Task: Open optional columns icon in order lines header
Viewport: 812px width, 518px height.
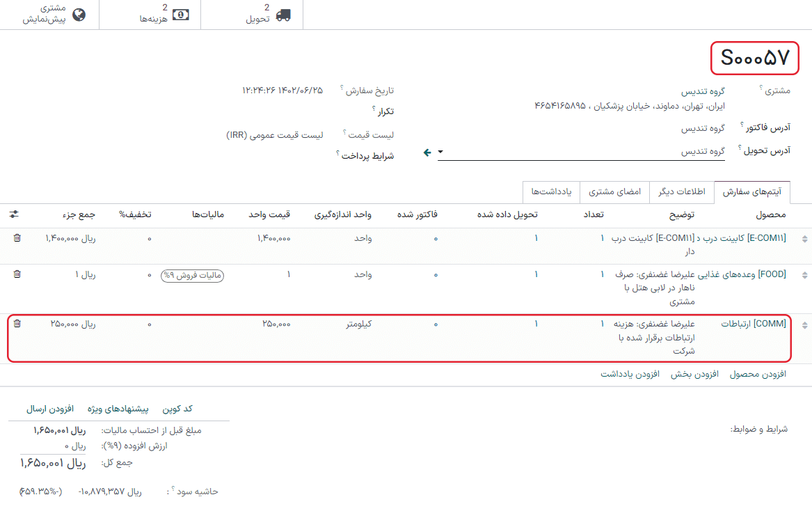Action: [15, 214]
